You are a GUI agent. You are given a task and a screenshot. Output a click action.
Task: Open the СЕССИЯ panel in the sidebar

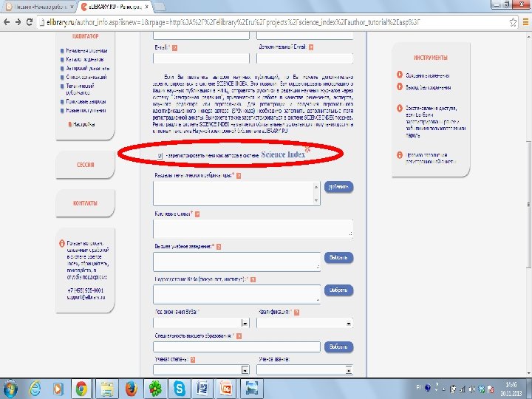(85, 165)
